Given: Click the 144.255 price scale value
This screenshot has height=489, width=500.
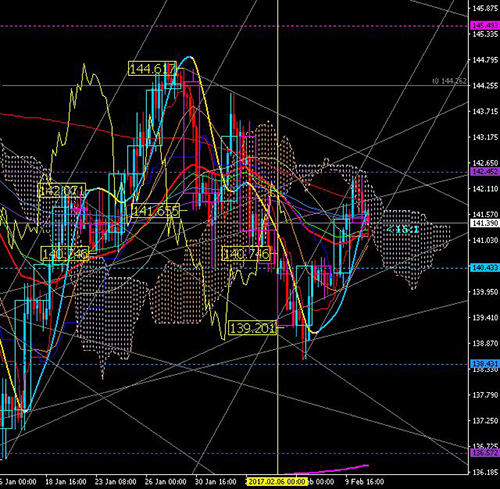Looking at the screenshot, I should (485, 86).
